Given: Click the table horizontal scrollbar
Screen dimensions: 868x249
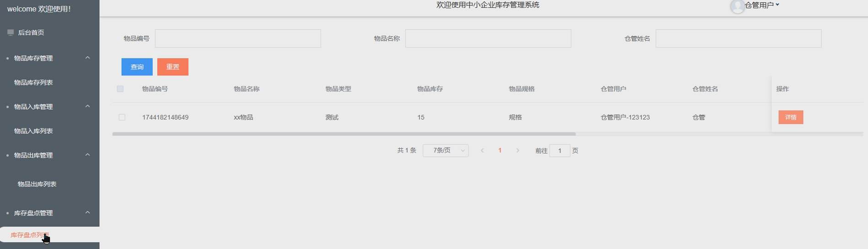Looking at the screenshot, I should click(x=344, y=134).
